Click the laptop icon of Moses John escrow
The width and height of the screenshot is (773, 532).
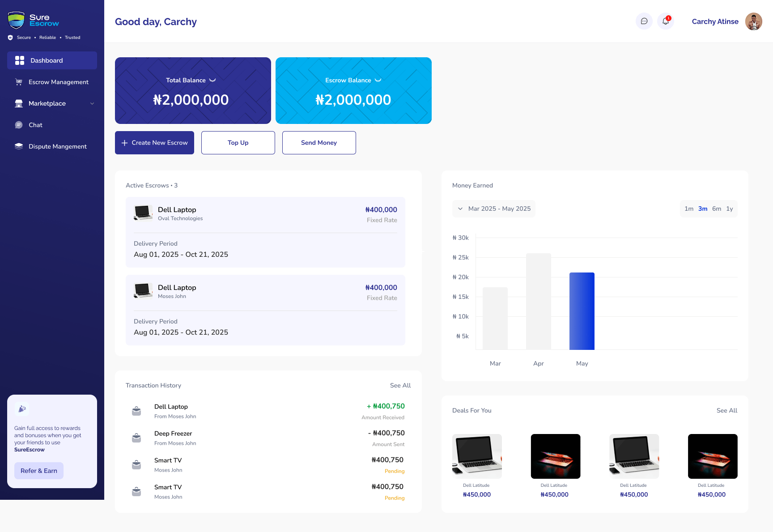[x=143, y=291]
